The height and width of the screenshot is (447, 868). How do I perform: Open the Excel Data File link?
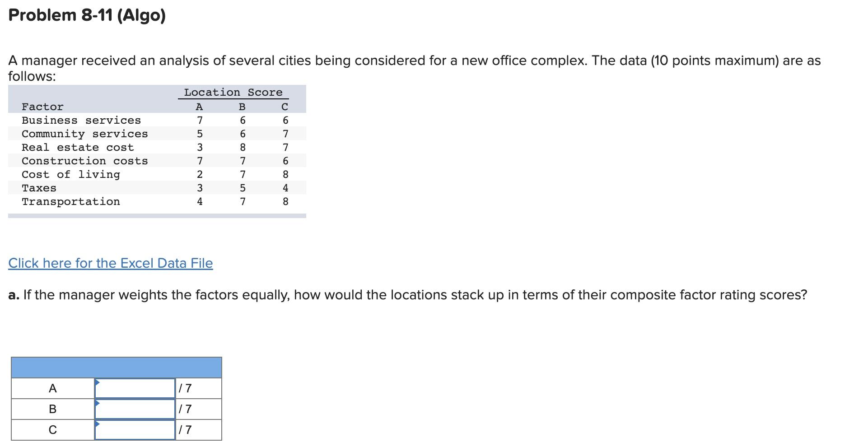(111, 263)
